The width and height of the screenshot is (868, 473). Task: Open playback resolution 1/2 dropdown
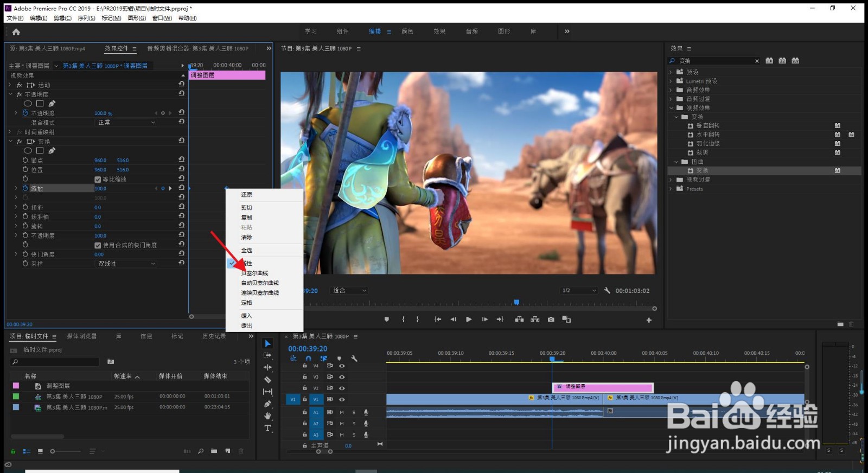579,291
